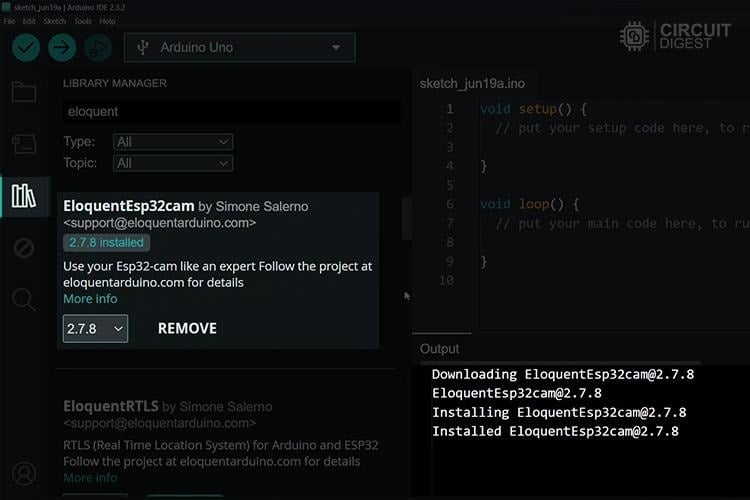Open the Debug panel sidebar icon
Viewport: 750px width, 500px height.
(x=23, y=247)
